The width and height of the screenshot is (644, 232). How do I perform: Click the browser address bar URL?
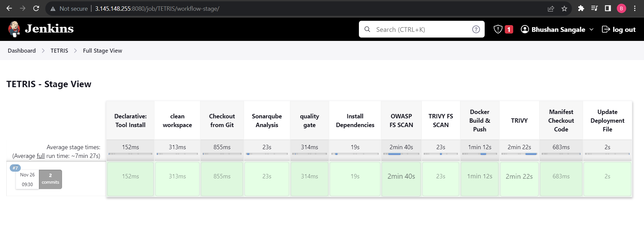point(157,9)
